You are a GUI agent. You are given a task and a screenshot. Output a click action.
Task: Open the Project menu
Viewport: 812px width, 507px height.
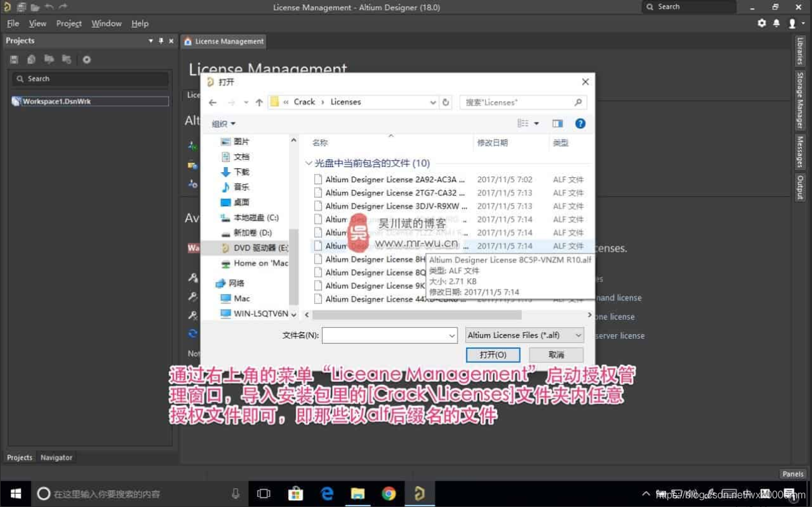(x=69, y=24)
